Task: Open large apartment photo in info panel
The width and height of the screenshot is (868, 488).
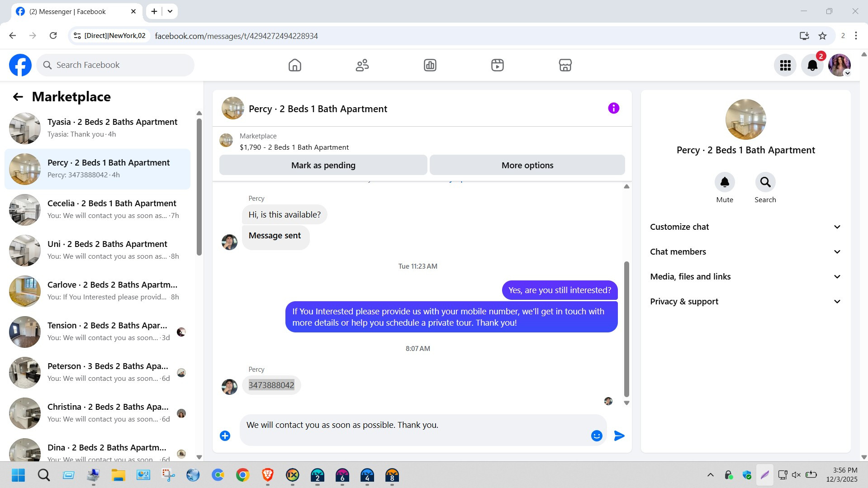Action: pyautogui.click(x=745, y=119)
